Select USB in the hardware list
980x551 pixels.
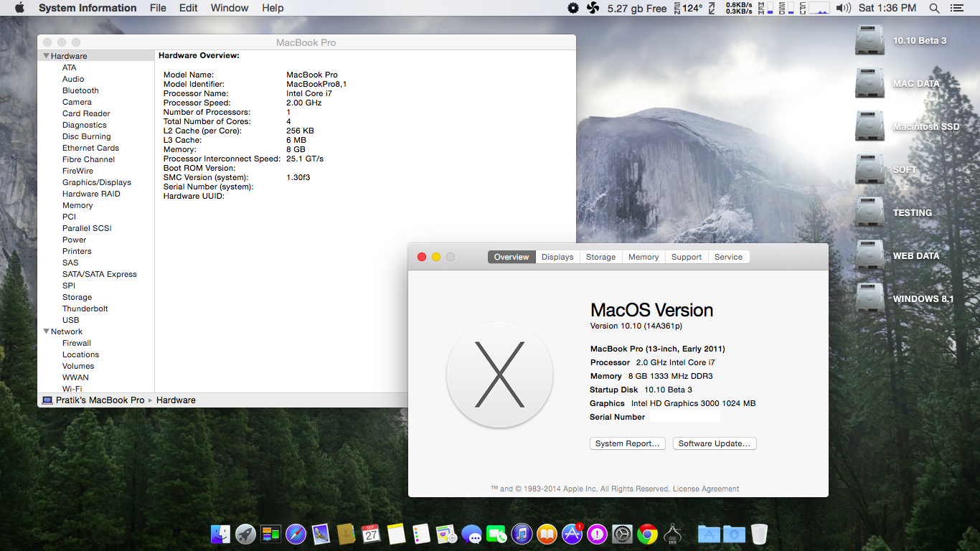pos(71,320)
